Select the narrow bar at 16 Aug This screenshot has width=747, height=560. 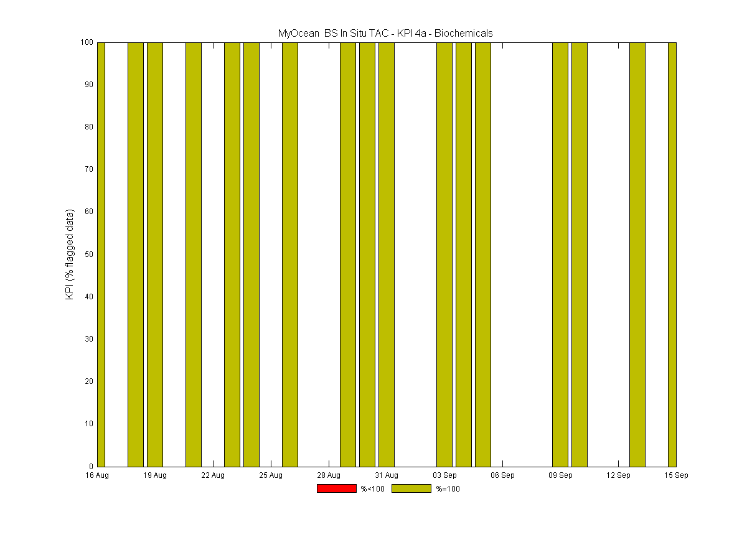[101, 254]
